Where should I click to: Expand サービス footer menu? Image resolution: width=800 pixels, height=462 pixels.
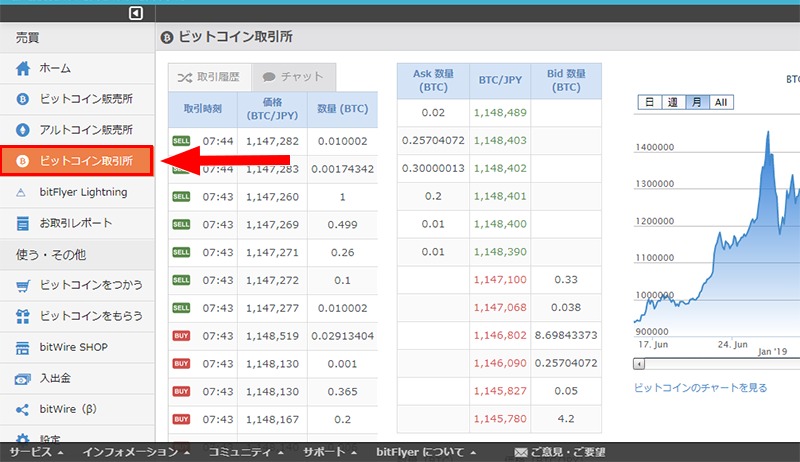pyautogui.click(x=37, y=452)
